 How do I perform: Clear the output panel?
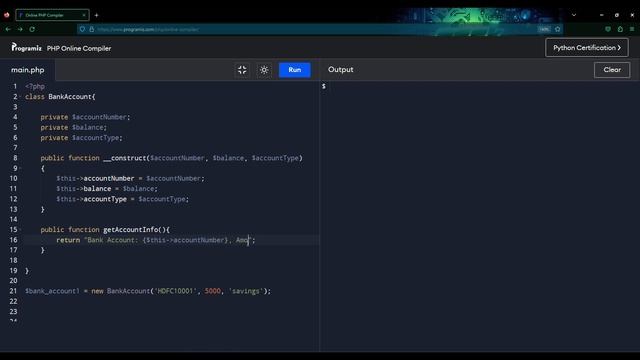tap(612, 70)
